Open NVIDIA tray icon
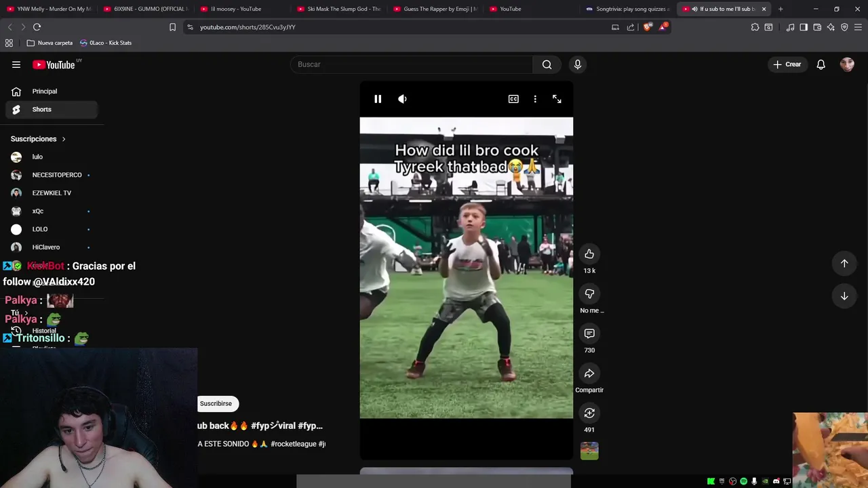This screenshot has height=488, width=868. [x=765, y=481]
